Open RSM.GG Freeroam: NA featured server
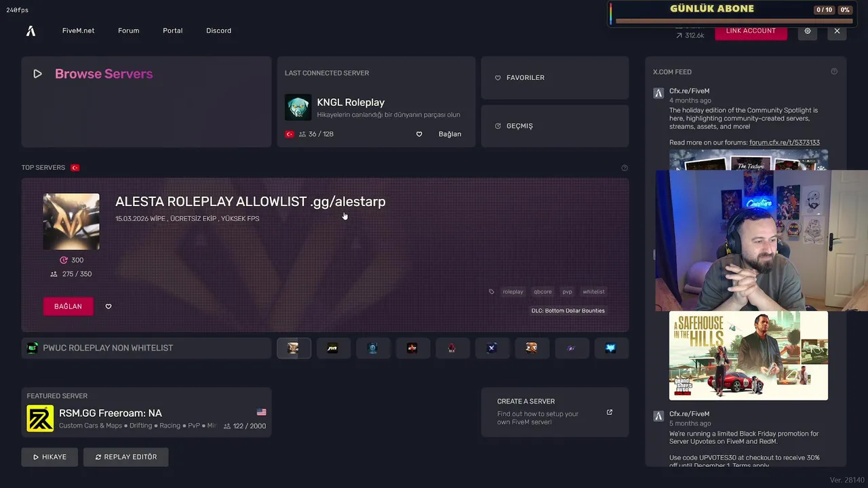The image size is (868, 488). (146, 412)
